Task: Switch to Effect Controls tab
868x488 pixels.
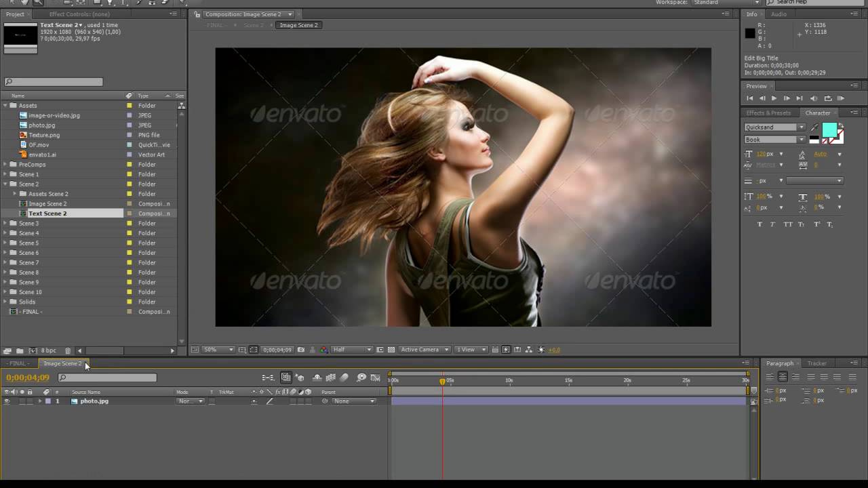Action: point(79,14)
